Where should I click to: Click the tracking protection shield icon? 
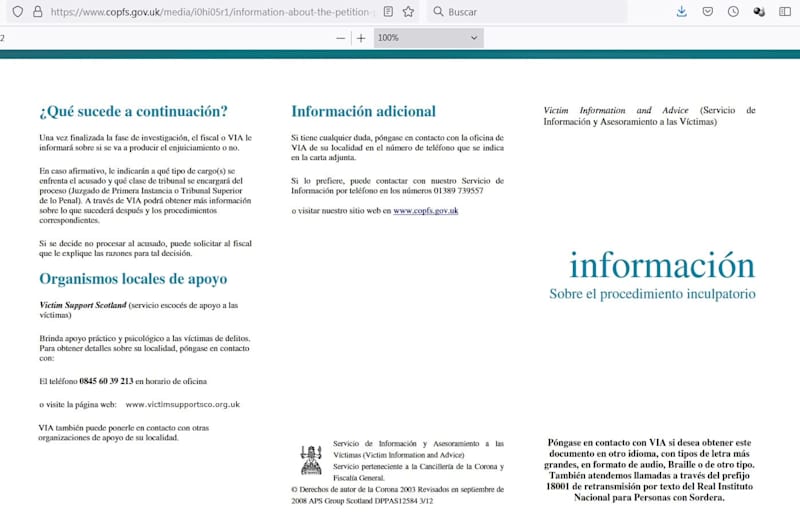pos(17,11)
